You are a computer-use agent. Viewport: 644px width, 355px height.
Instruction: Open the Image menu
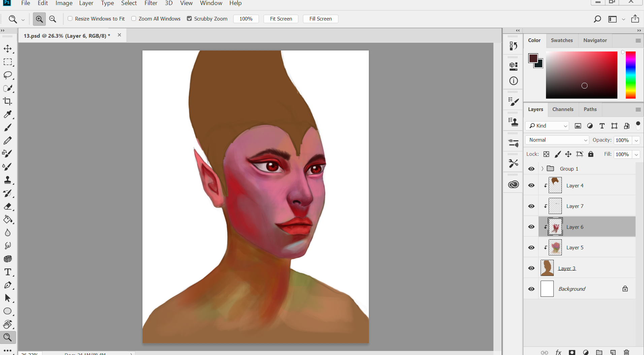coord(64,3)
